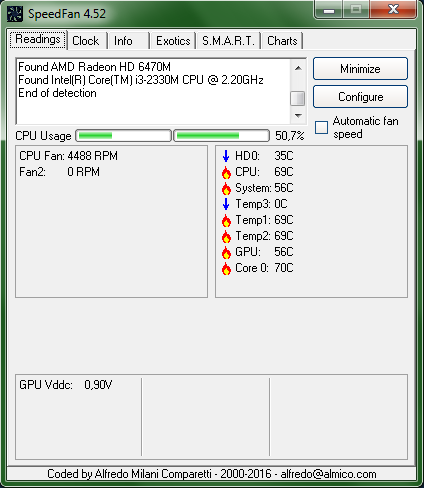The image size is (424, 488).
Task: Click the second CPU usage bar
Action: pyautogui.click(x=222, y=136)
